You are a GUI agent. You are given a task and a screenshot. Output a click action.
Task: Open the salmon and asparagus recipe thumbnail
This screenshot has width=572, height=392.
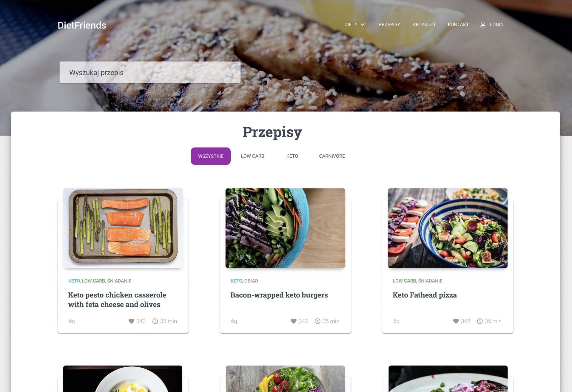click(123, 228)
